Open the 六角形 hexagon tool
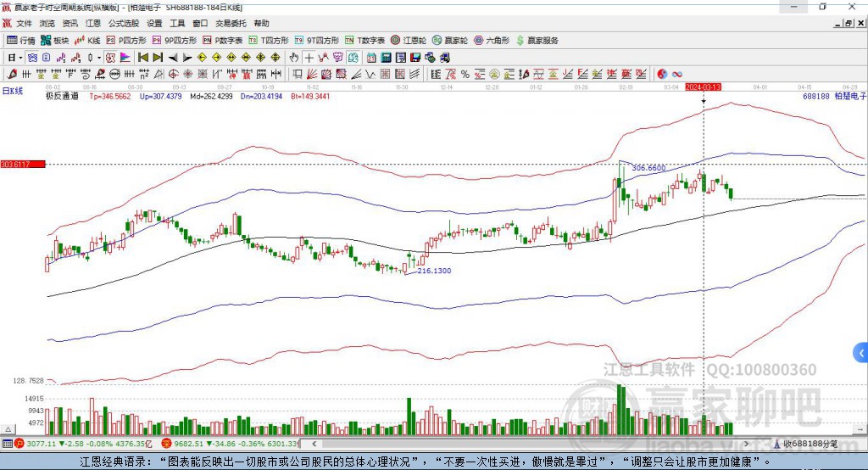This screenshot has height=470, width=868. [x=491, y=41]
